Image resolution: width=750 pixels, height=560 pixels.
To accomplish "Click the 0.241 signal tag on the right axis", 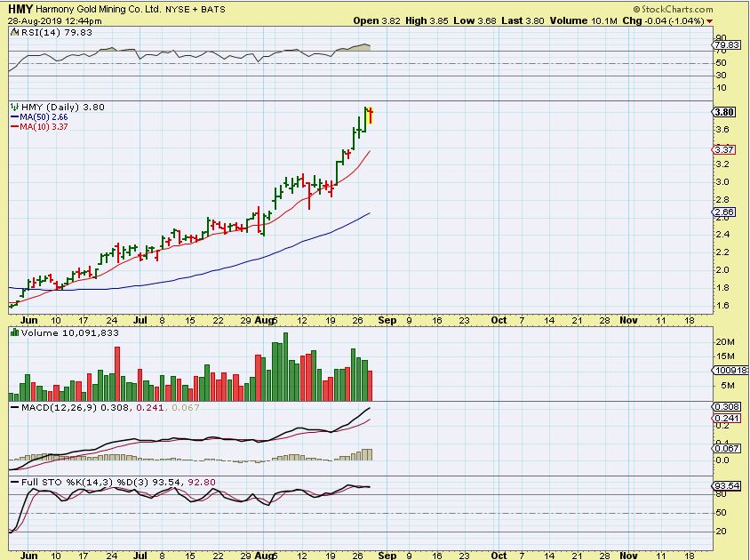I will tap(727, 418).
